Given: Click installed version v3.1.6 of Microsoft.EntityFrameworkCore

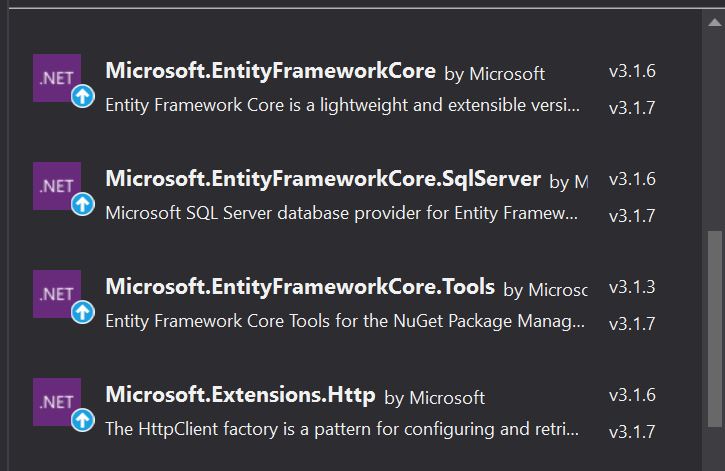Looking at the screenshot, I should coord(632,71).
